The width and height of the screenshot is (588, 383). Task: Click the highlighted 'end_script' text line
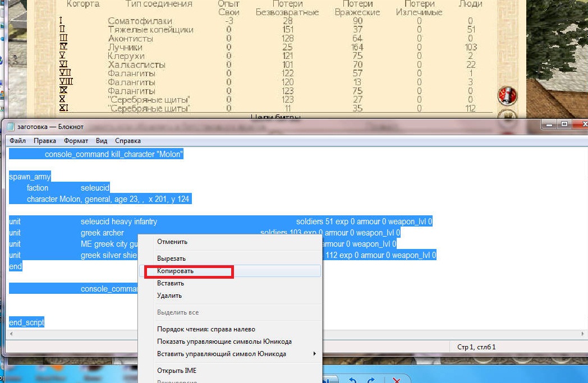[x=26, y=322]
